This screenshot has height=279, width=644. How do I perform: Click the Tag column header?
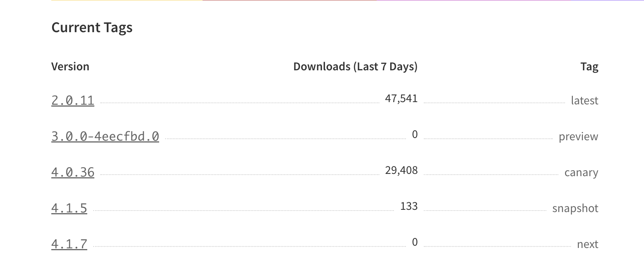coord(589,67)
